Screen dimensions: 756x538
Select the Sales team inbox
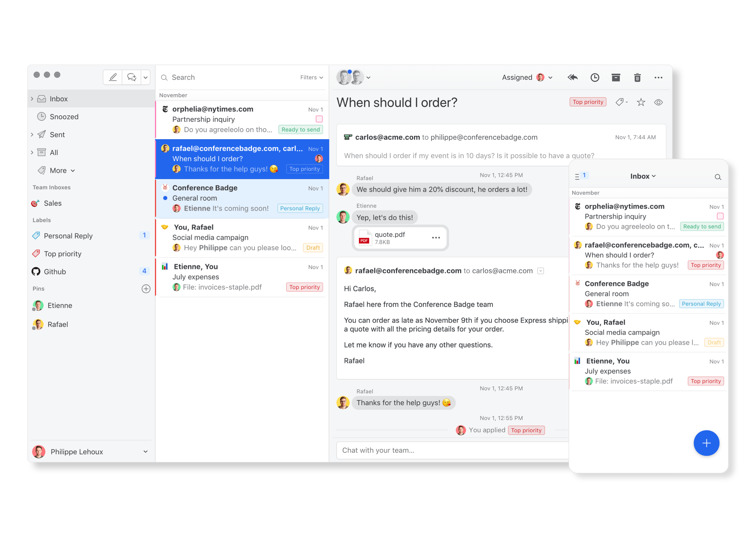(x=52, y=203)
